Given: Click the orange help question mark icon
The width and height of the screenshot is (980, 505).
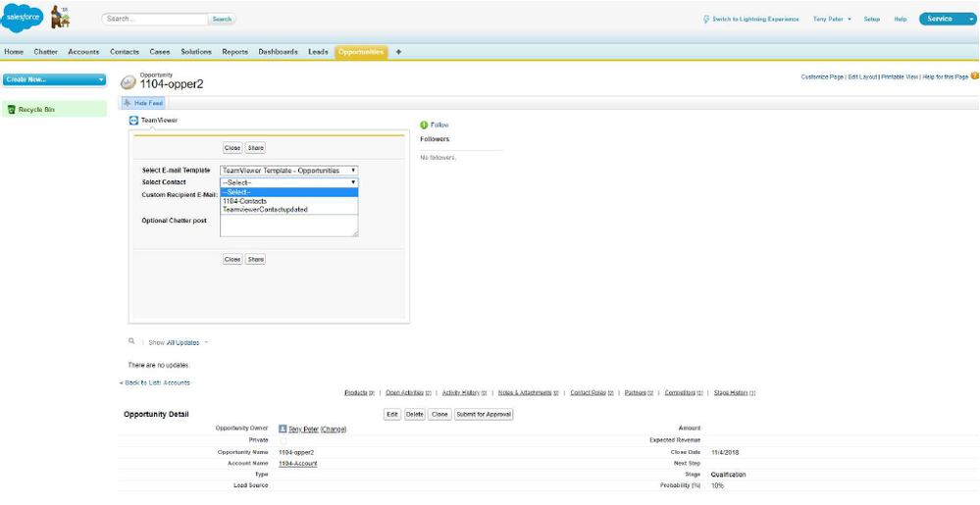Looking at the screenshot, I should (974, 76).
